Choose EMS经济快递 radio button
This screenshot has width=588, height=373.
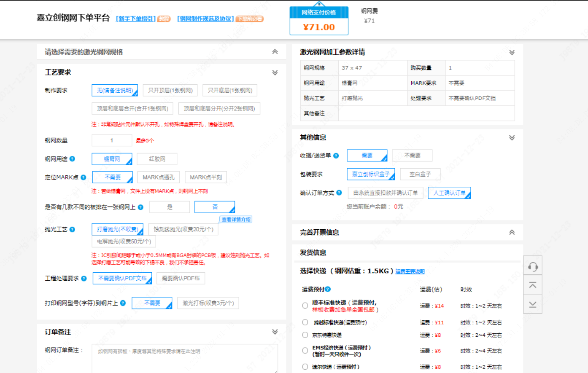(x=305, y=351)
